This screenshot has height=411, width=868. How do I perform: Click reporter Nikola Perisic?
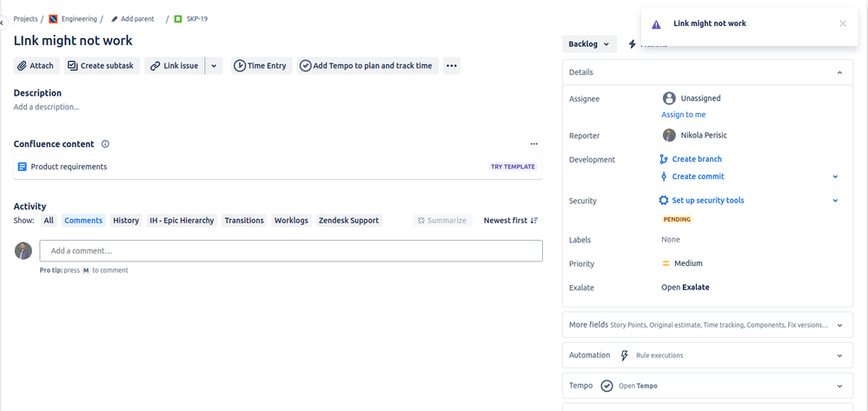coord(695,136)
